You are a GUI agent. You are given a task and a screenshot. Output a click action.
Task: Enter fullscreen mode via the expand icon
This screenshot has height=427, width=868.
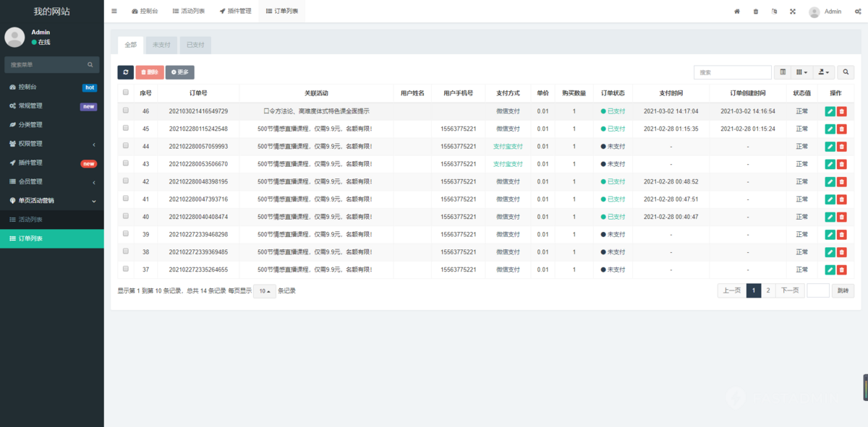(x=793, y=12)
